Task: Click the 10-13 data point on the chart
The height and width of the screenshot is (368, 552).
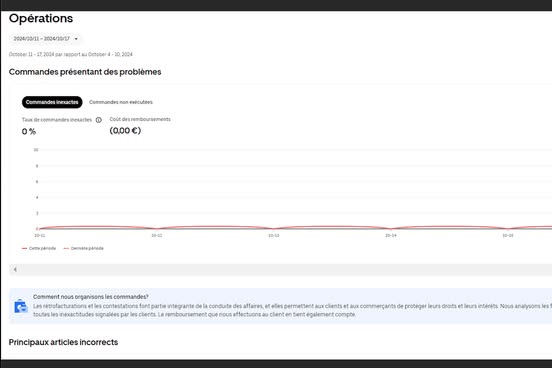Action: (x=274, y=229)
